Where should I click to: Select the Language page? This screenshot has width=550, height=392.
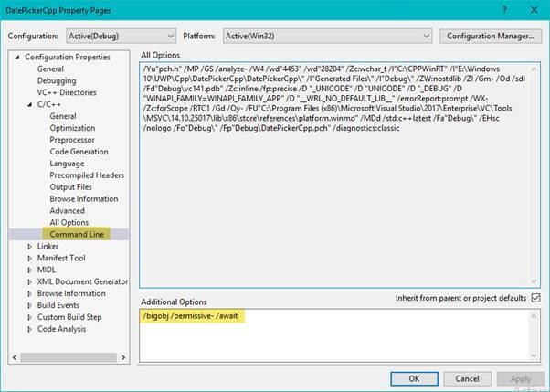(67, 164)
